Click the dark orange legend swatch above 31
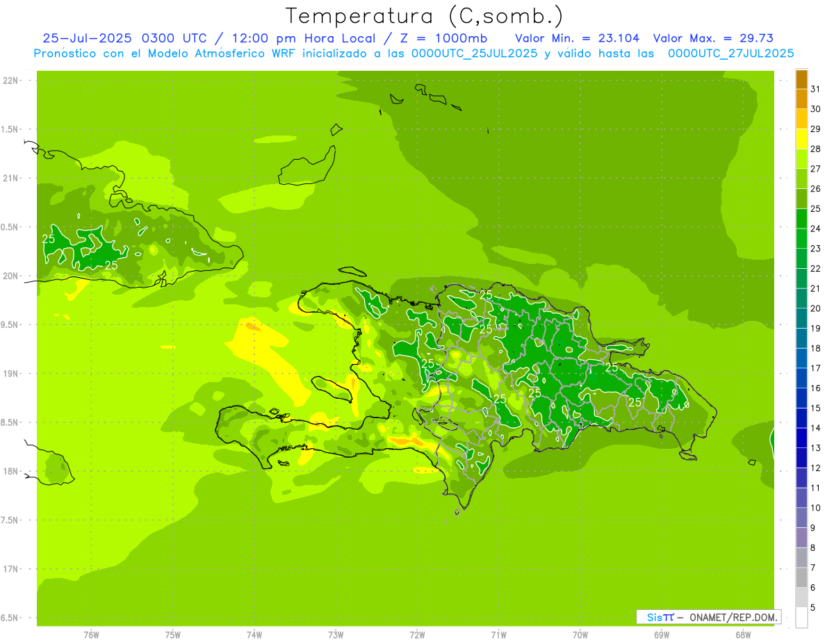 (x=801, y=79)
